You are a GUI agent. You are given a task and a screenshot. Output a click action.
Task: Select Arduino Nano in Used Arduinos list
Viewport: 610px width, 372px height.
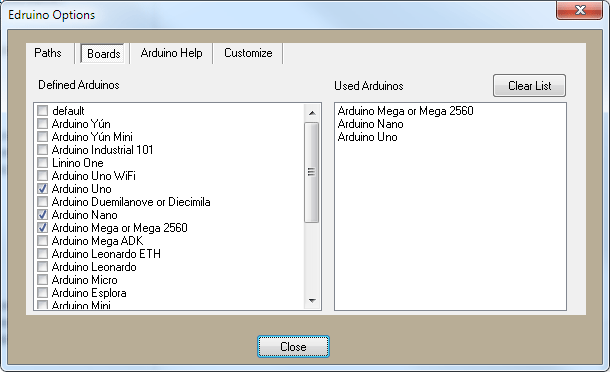click(x=370, y=124)
